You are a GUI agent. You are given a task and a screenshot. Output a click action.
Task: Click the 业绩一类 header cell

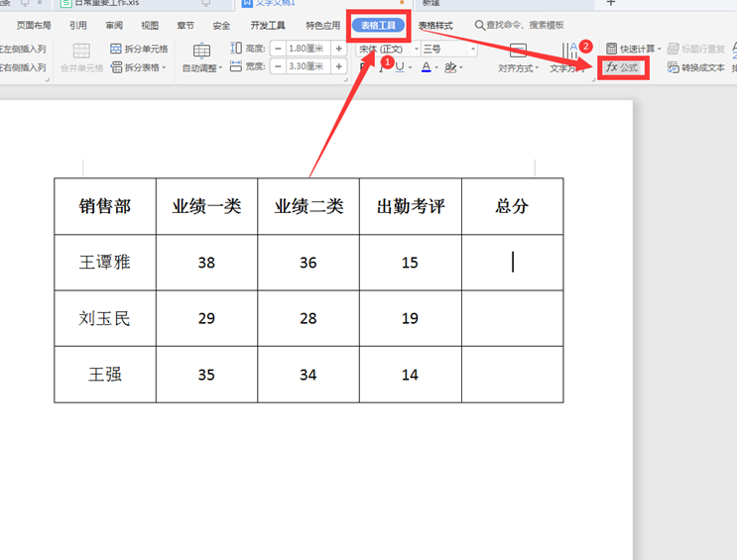point(206,206)
